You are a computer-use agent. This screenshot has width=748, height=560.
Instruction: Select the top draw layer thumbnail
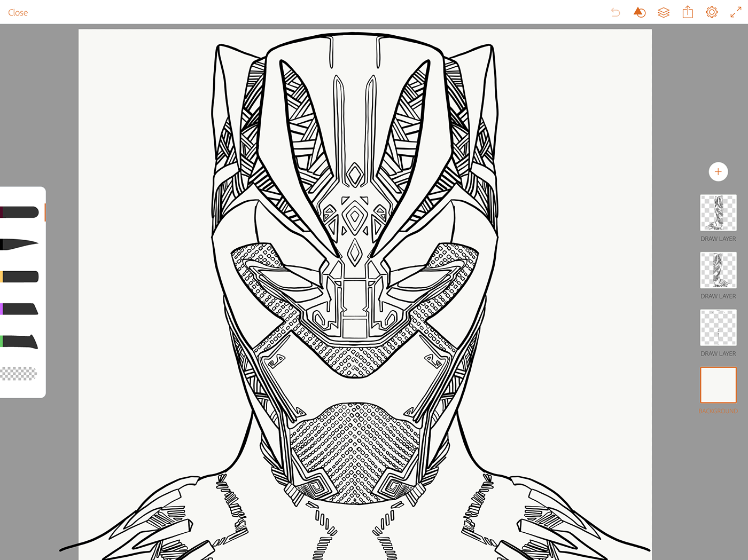718,212
